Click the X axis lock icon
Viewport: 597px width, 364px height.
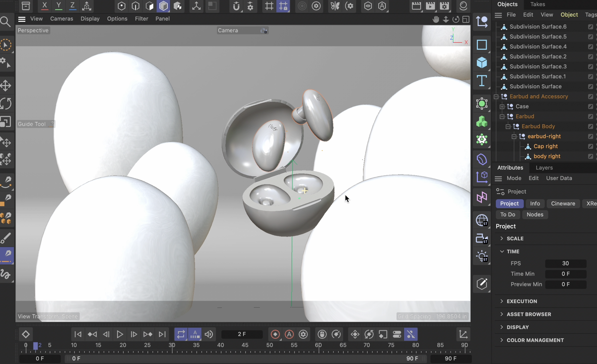[45, 6]
